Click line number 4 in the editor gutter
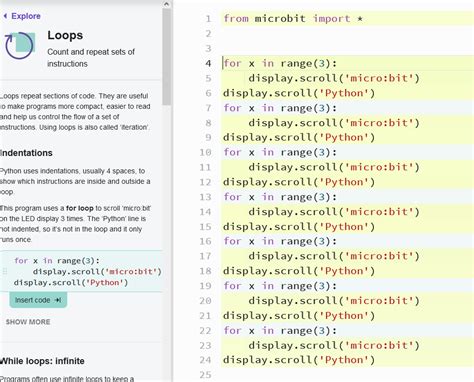474x382 pixels. pyautogui.click(x=208, y=63)
